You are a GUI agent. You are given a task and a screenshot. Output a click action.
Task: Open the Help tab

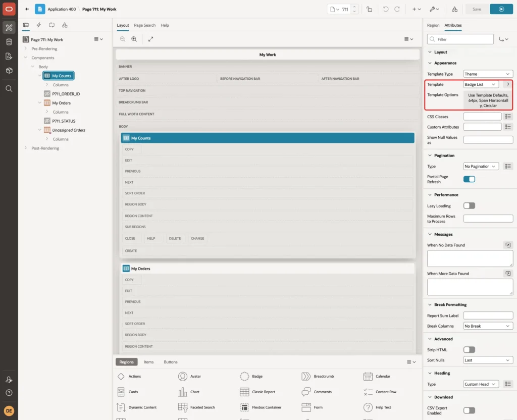tap(165, 25)
